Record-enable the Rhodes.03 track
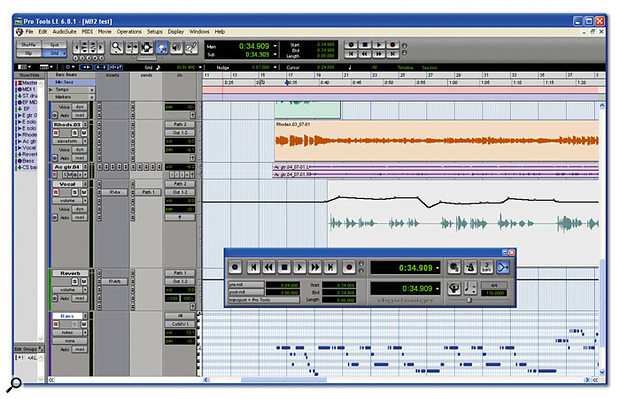The height and width of the screenshot is (399, 620). point(56,133)
